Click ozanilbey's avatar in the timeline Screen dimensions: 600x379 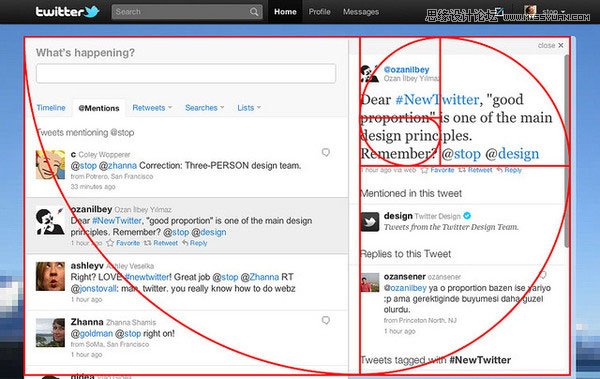[x=50, y=221]
